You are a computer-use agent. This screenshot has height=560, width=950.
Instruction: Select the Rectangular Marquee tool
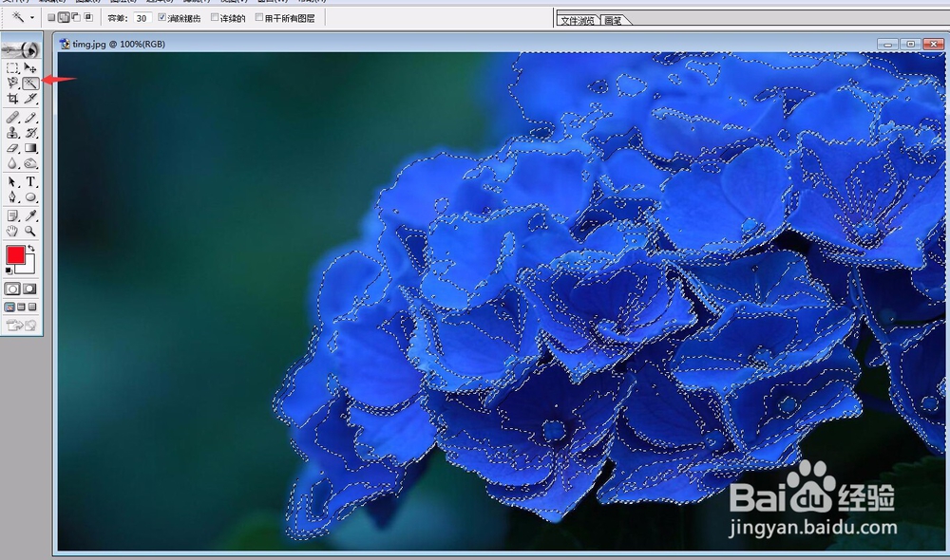click(12, 67)
